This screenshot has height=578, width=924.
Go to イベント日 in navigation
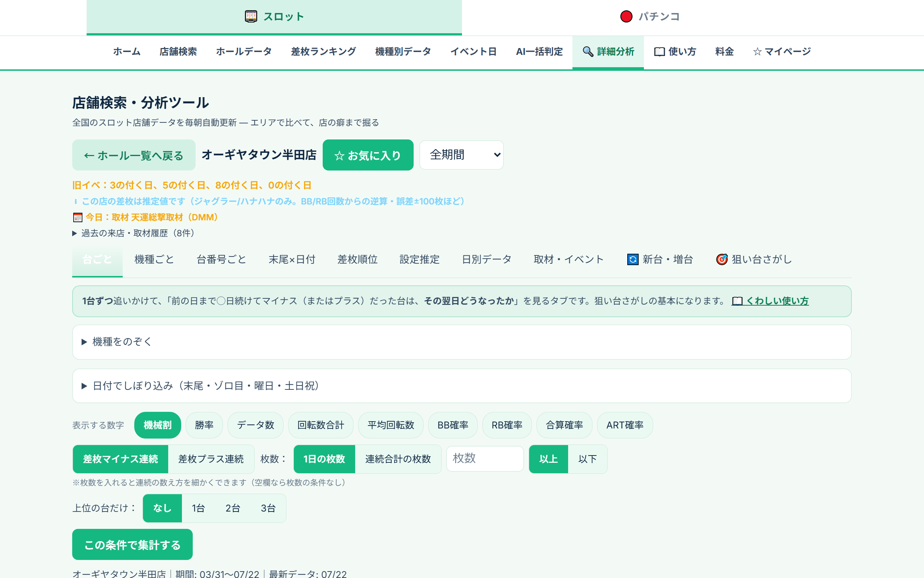[474, 52]
